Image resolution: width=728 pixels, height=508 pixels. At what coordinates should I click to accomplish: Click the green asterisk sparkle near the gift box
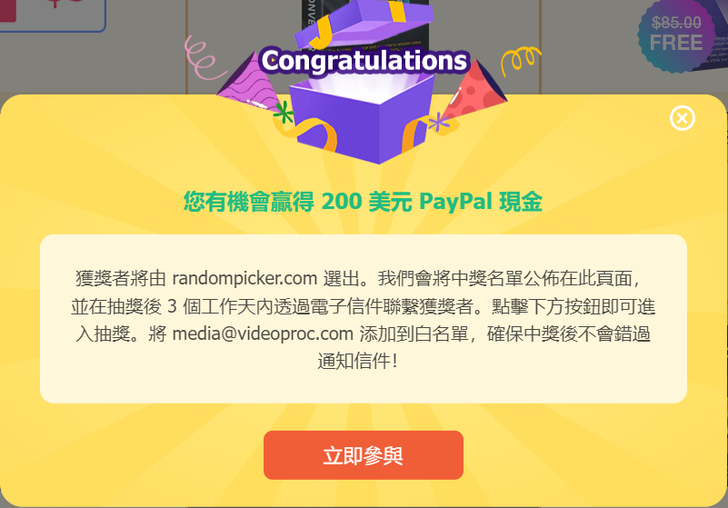[x=283, y=113]
